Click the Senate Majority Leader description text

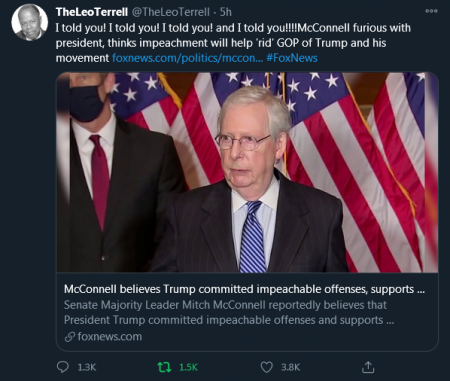[229, 312]
